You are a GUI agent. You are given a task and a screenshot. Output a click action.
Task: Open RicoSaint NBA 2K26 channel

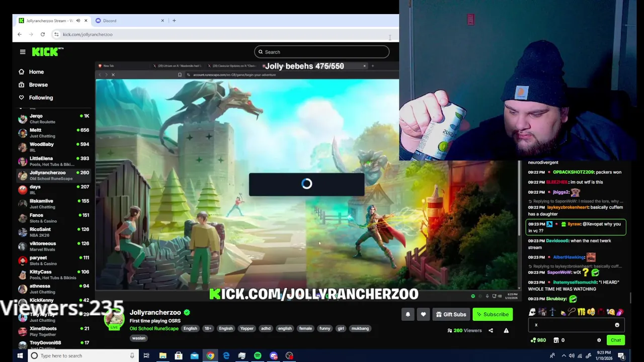[54, 232]
